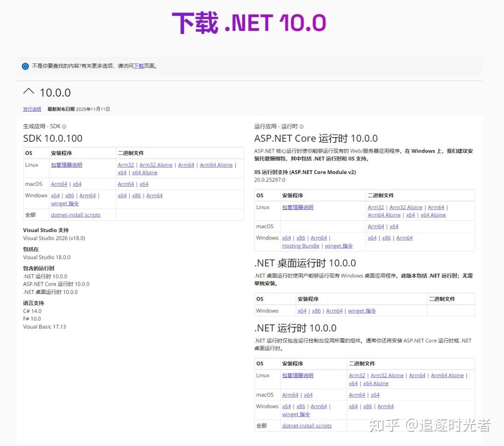The image size is (504, 446).
Task: Open winget 指令 in the SDK Windows row
Action: coord(64,203)
